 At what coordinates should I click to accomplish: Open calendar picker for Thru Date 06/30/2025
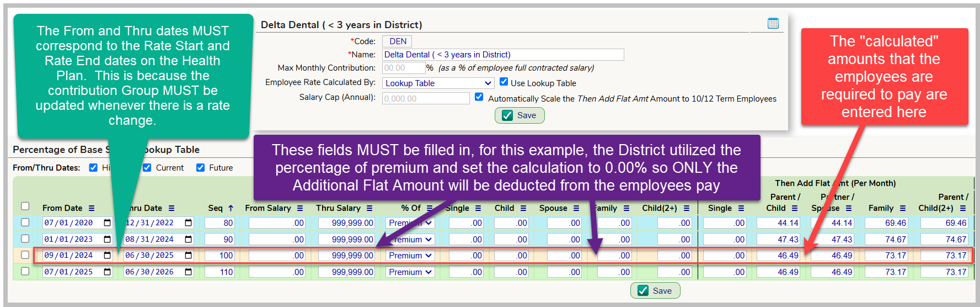pos(188,255)
